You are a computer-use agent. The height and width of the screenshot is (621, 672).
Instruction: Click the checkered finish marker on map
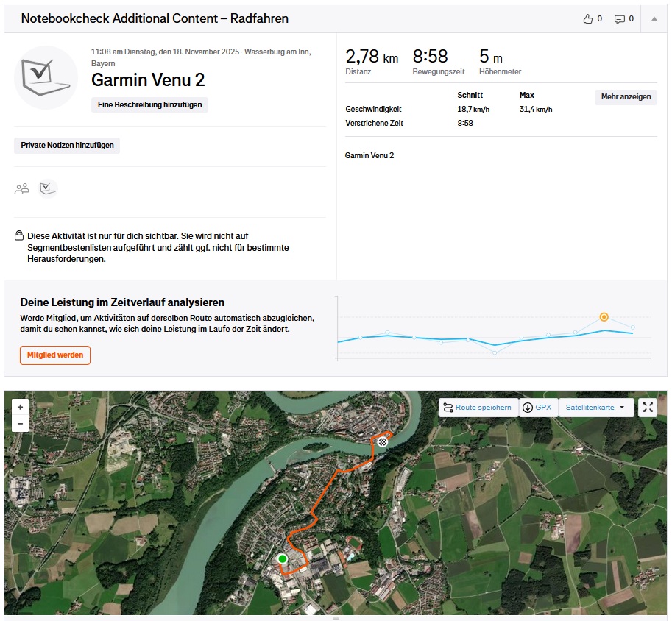[x=383, y=441]
